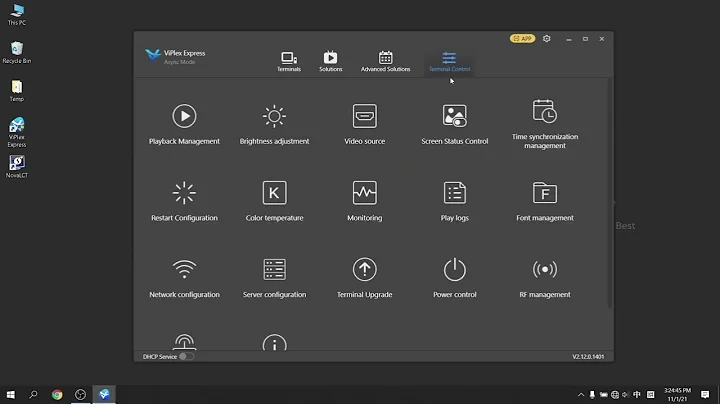This screenshot has width=720, height=404.
Task: Close the ViPlex Express window
Action: point(602,39)
